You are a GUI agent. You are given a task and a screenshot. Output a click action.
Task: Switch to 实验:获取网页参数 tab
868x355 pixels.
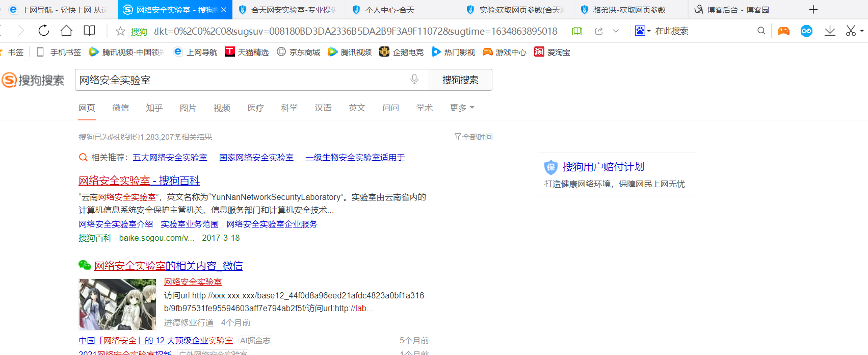[516, 10]
